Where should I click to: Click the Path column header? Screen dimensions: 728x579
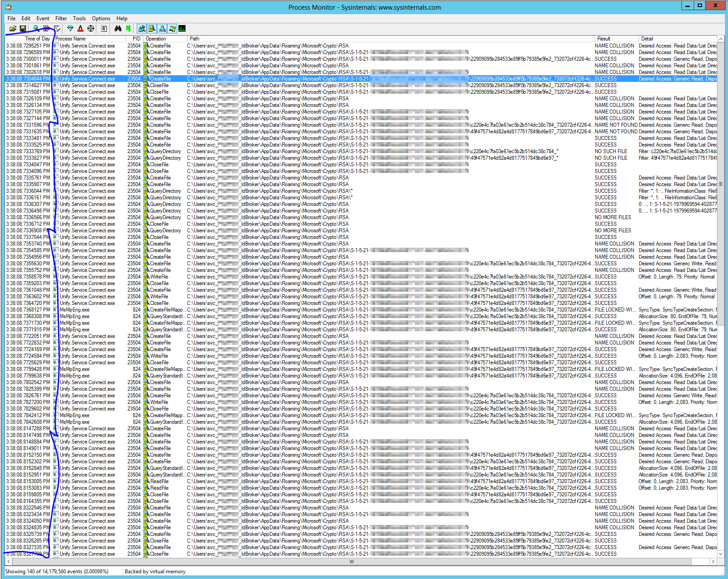[391, 39]
